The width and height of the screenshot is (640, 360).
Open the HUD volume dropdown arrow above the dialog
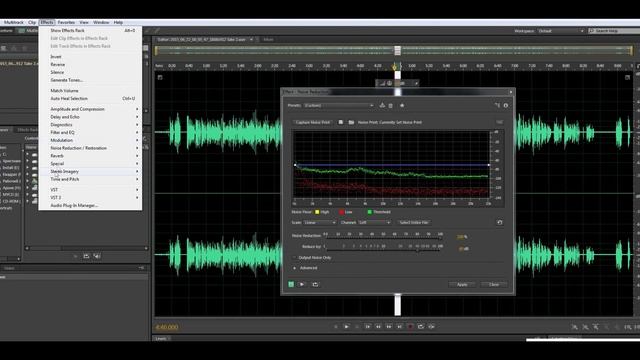[x=416, y=83]
